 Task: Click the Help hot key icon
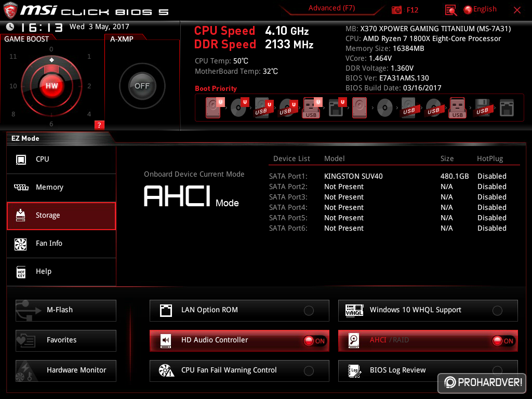tap(21, 272)
